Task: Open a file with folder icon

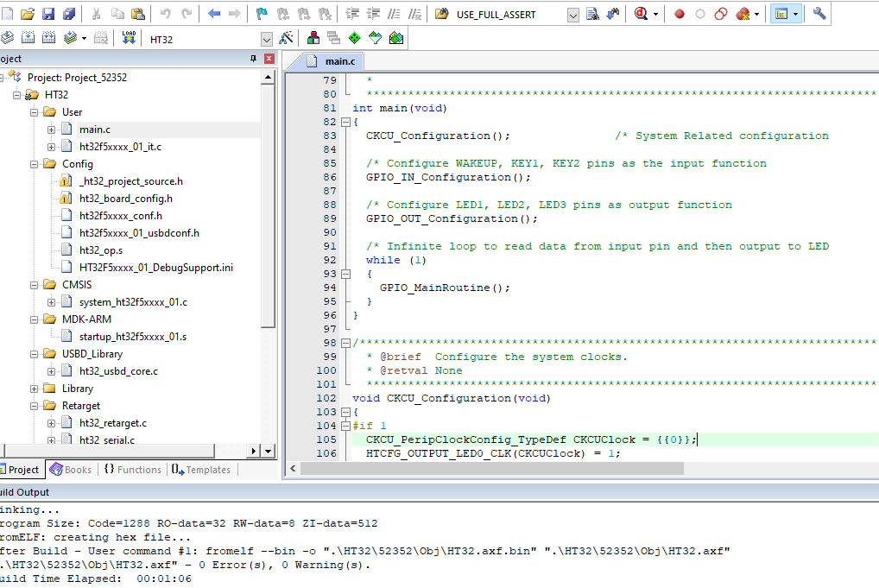Action: (28, 14)
